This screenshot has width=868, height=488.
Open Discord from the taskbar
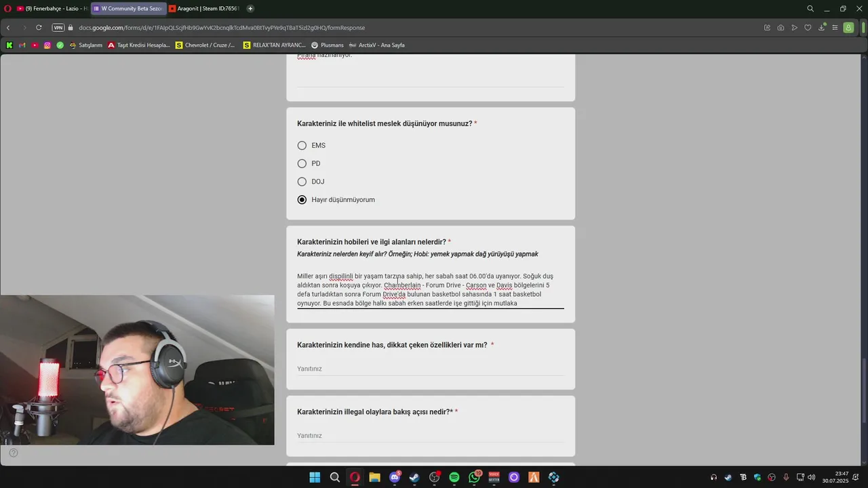395,477
